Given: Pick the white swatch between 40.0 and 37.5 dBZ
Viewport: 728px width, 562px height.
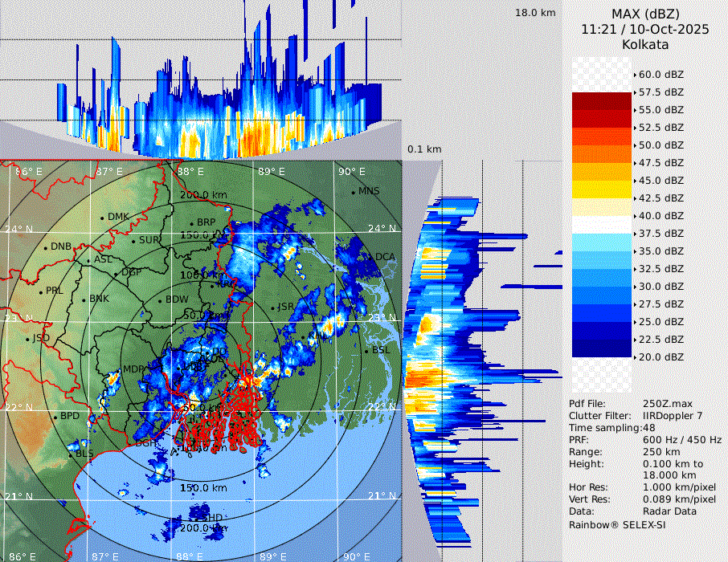Looking at the screenshot, I should [602, 224].
